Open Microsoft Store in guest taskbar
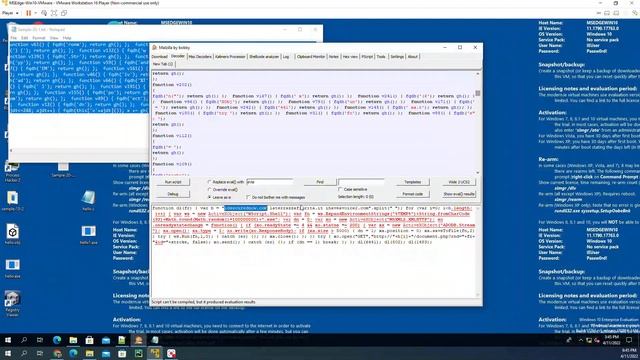This screenshot has height=360, width=640. [89, 340]
